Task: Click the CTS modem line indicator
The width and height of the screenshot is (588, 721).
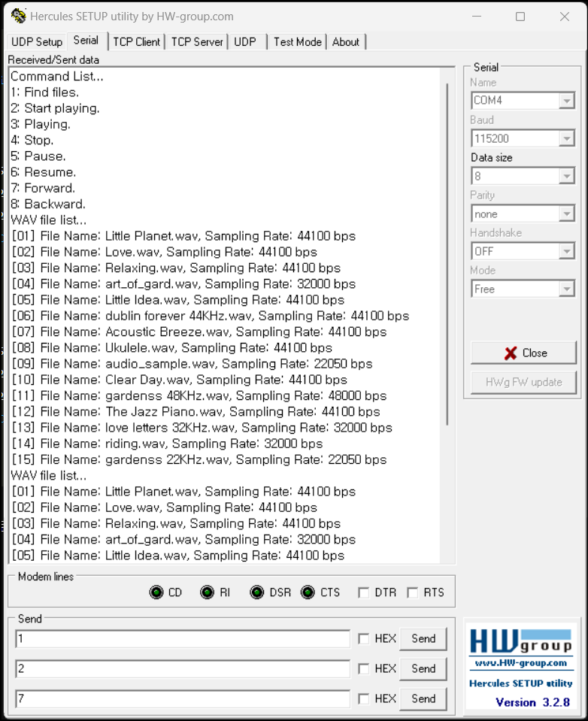Action: pos(308,592)
